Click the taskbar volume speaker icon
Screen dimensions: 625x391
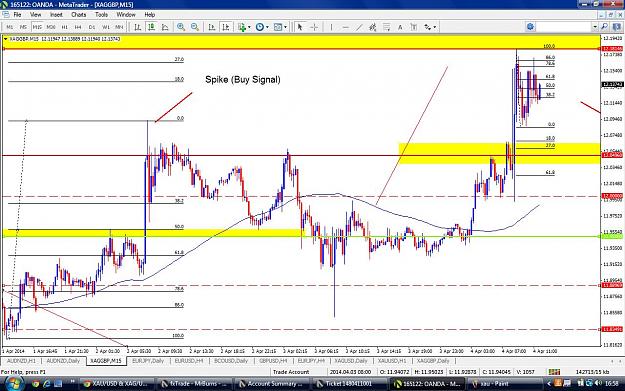point(598,384)
